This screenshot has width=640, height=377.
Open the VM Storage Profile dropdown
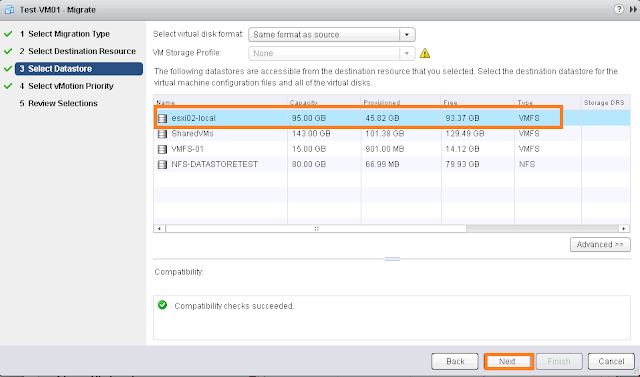pos(331,53)
